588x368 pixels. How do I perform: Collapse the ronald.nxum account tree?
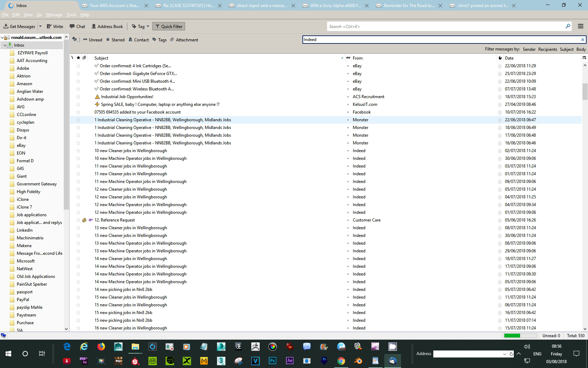(2, 38)
